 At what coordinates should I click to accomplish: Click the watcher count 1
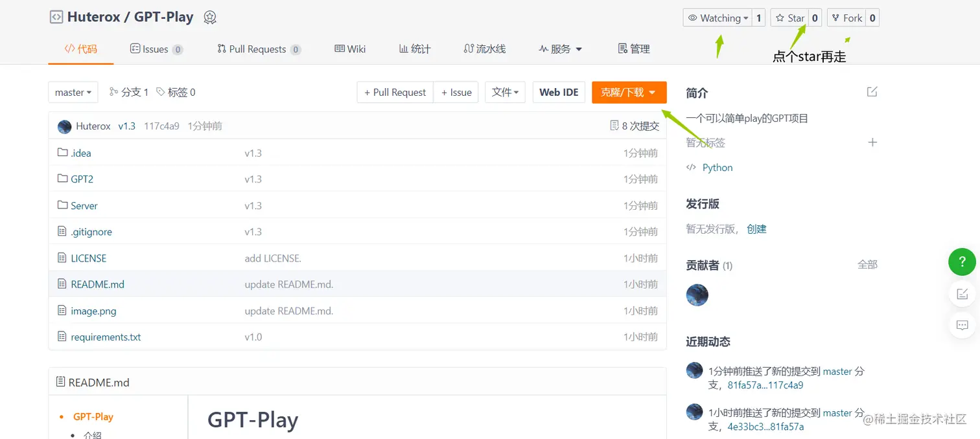click(x=758, y=18)
